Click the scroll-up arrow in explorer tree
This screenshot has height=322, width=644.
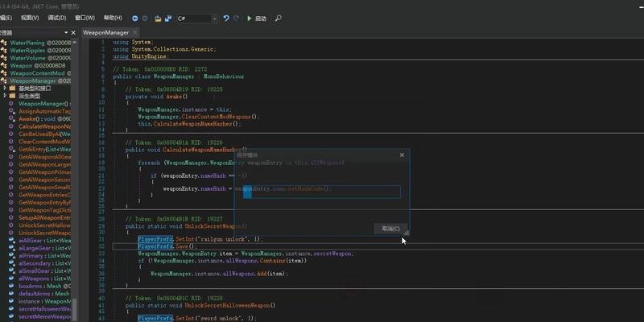pyautogui.click(x=74, y=42)
